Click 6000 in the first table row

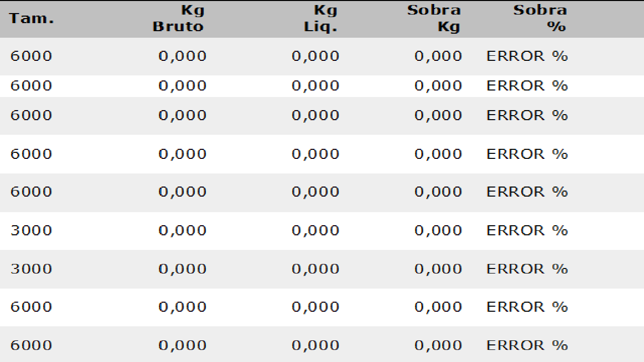click(31, 56)
